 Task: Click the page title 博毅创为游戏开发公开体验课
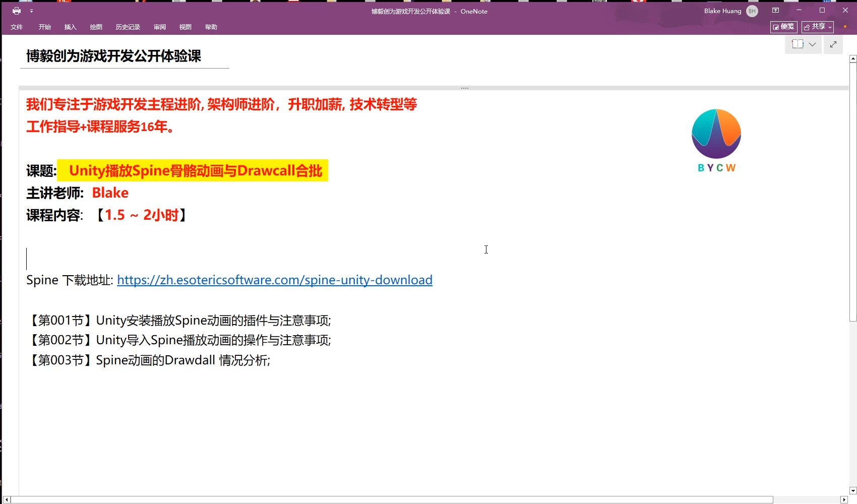[114, 56]
